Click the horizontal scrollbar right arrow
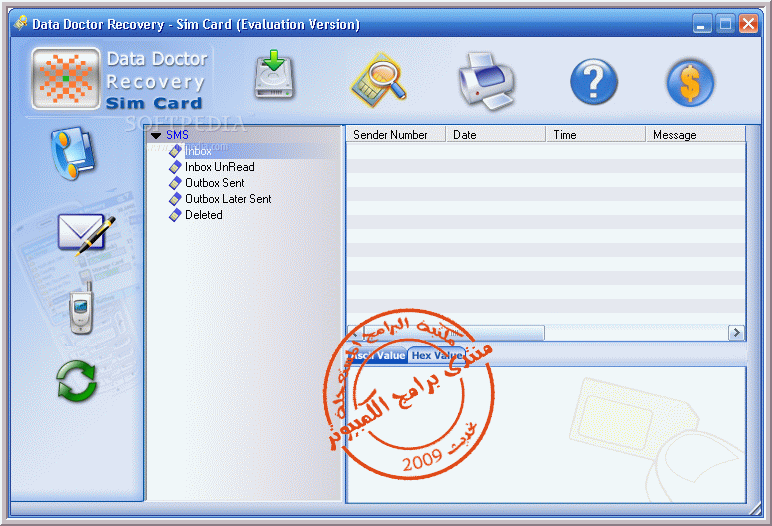 [736, 333]
